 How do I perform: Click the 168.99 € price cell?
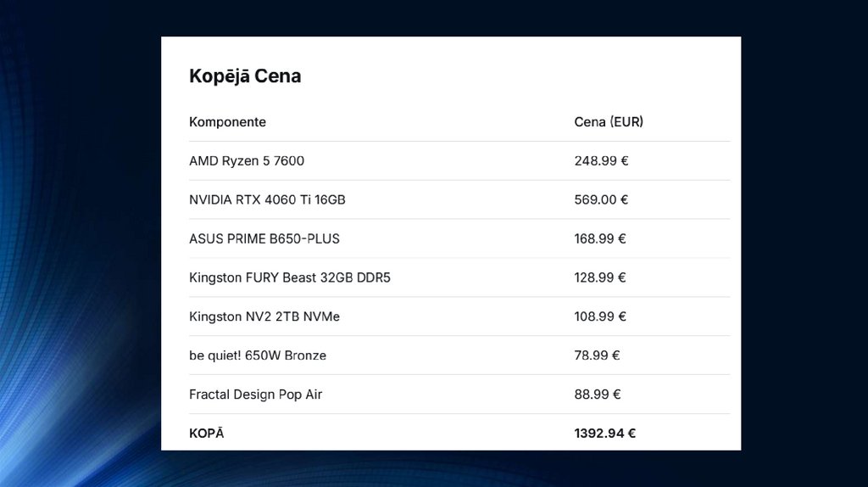(x=600, y=239)
